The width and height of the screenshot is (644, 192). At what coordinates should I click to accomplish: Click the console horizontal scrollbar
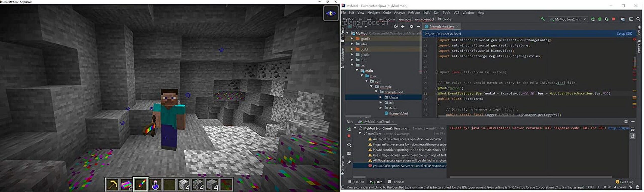pyautogui.click(x=530, y=177)
